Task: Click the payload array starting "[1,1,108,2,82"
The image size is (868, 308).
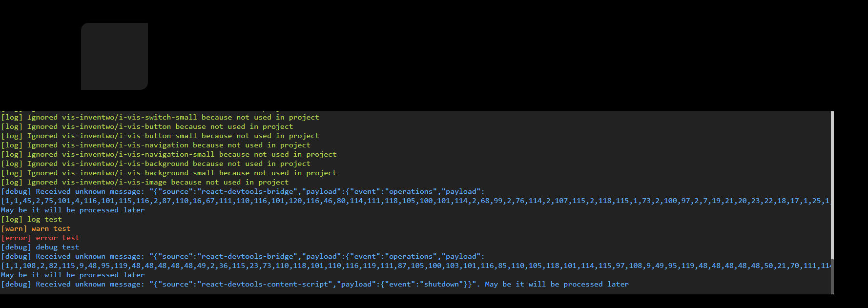Action: [x=415, y=266]
